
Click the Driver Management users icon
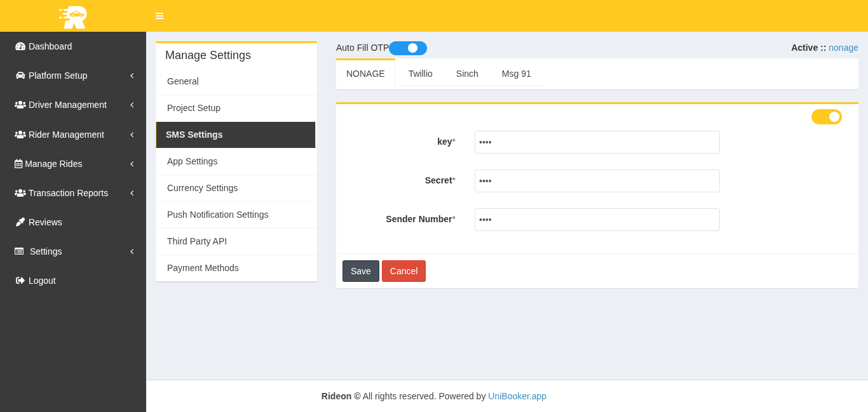[x=20, y=105]
